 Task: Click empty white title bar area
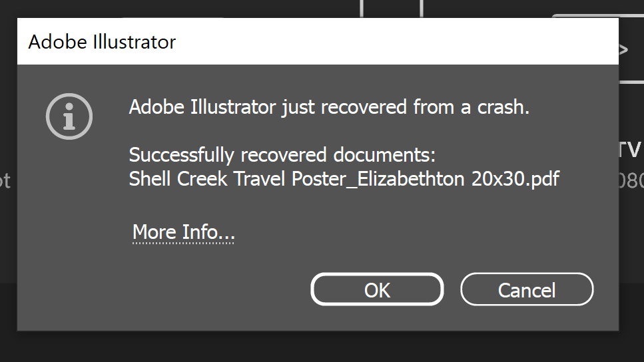[400, 42]
